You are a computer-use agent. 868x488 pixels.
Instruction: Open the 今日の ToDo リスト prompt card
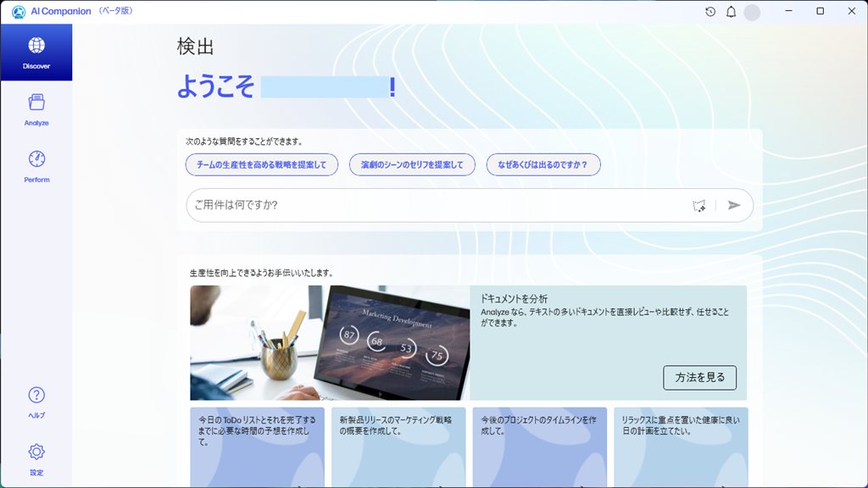(x=258, y=447)
